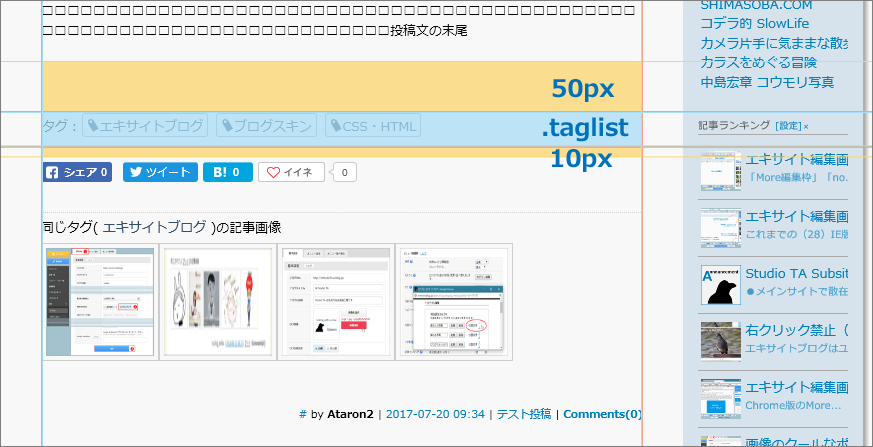Open the エキサイトブログ tag in taglist

tap(145, 126)
